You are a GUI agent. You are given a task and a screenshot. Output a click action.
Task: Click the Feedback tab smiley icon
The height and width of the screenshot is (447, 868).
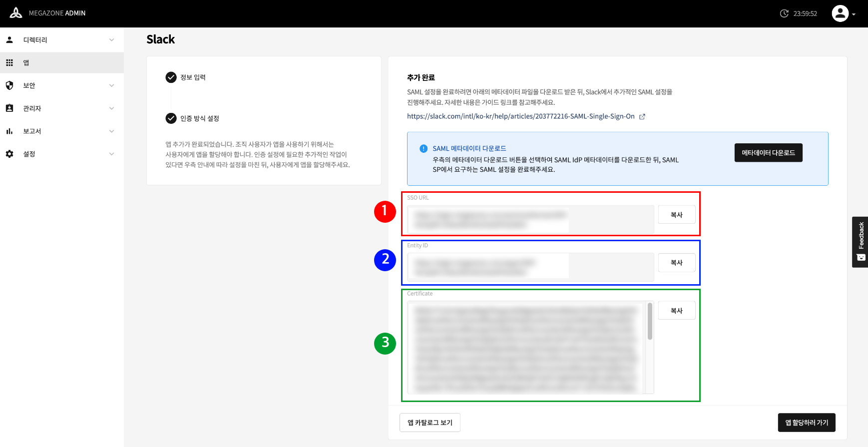tap(861, 258)
